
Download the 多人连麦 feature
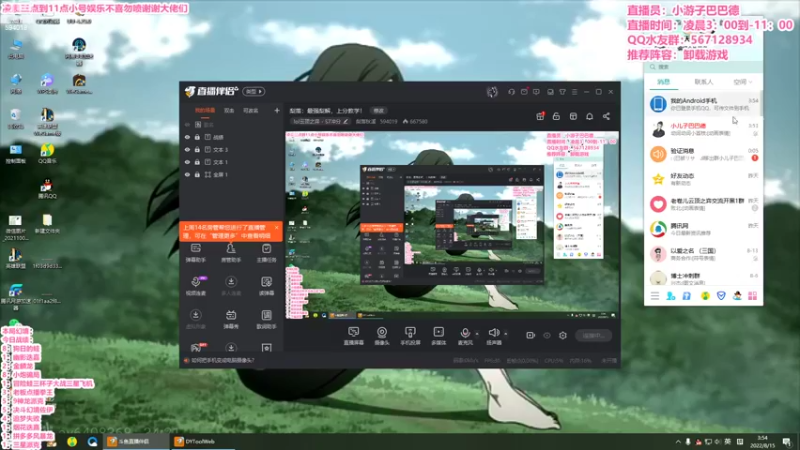tap(231, 286)
